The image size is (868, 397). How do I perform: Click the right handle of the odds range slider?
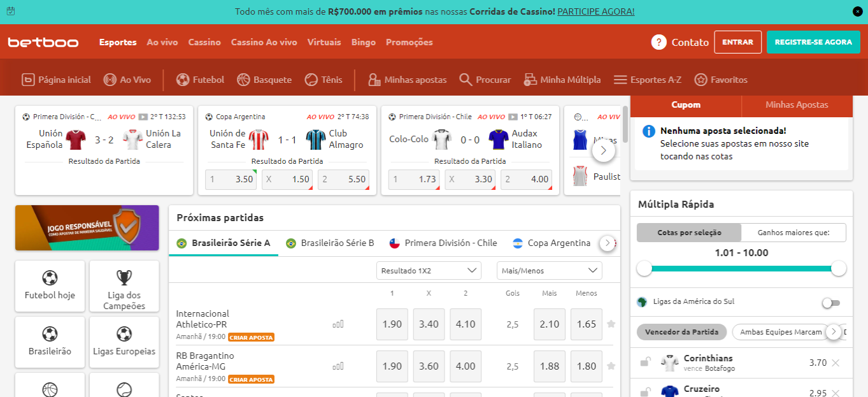pyautogui.click(x=839, y=268)
